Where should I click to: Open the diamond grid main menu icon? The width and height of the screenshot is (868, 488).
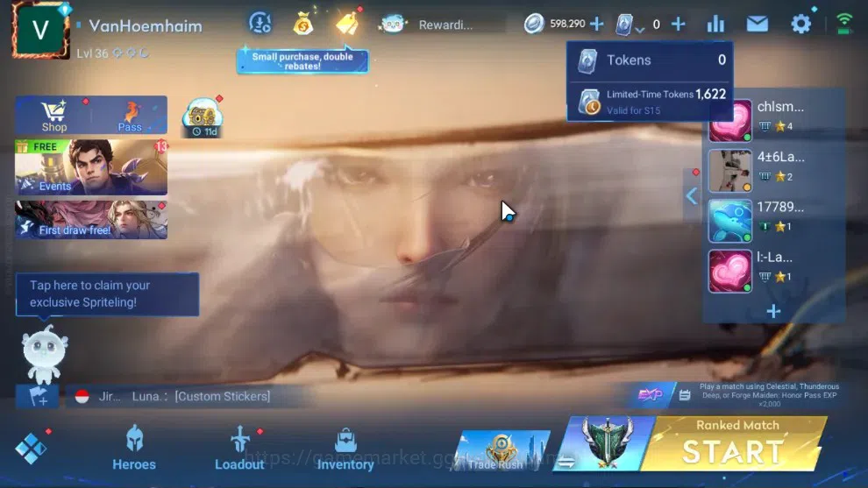point(31,449)
